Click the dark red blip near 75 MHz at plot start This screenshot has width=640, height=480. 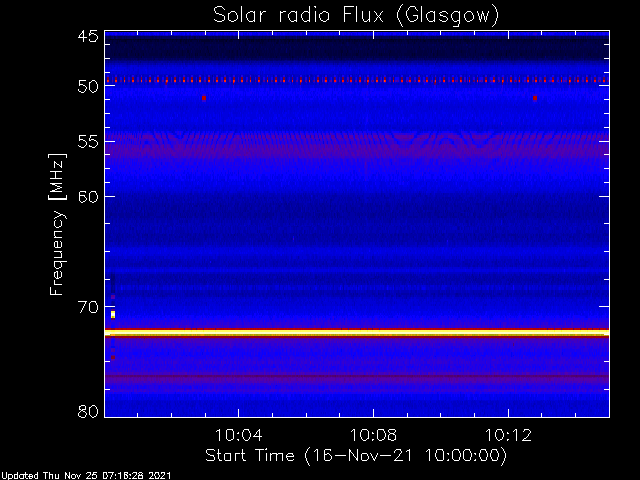pos(113,358)
